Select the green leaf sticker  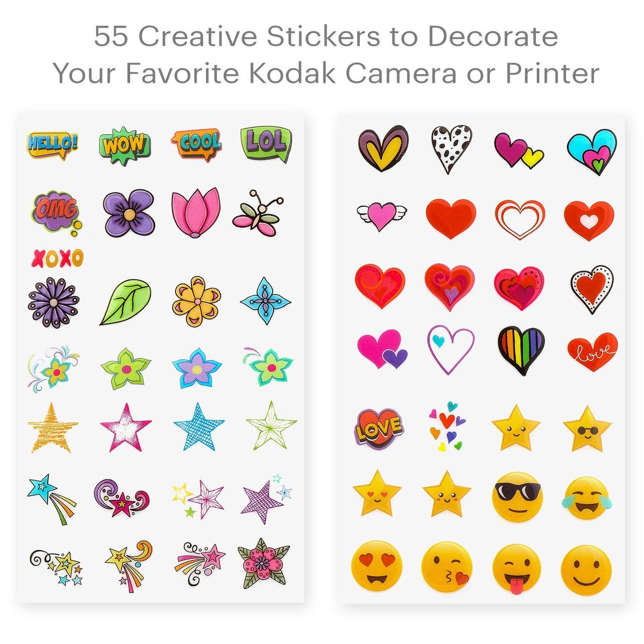125,301
